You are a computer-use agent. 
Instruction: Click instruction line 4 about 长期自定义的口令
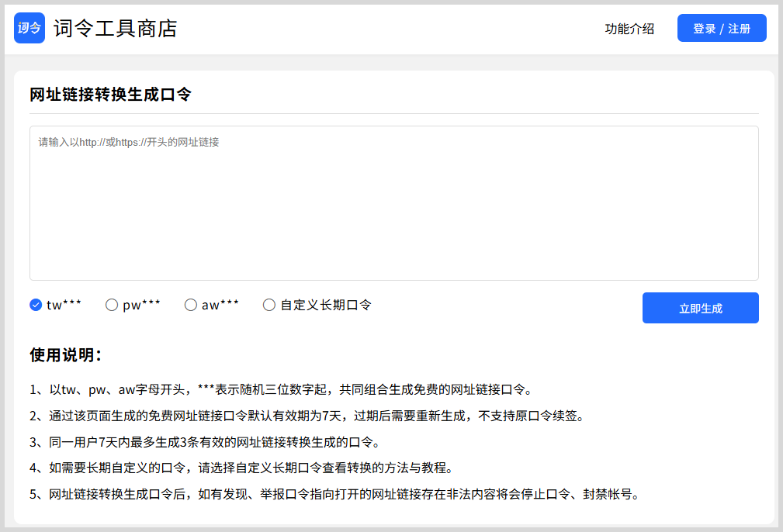(x=241, y=468)
